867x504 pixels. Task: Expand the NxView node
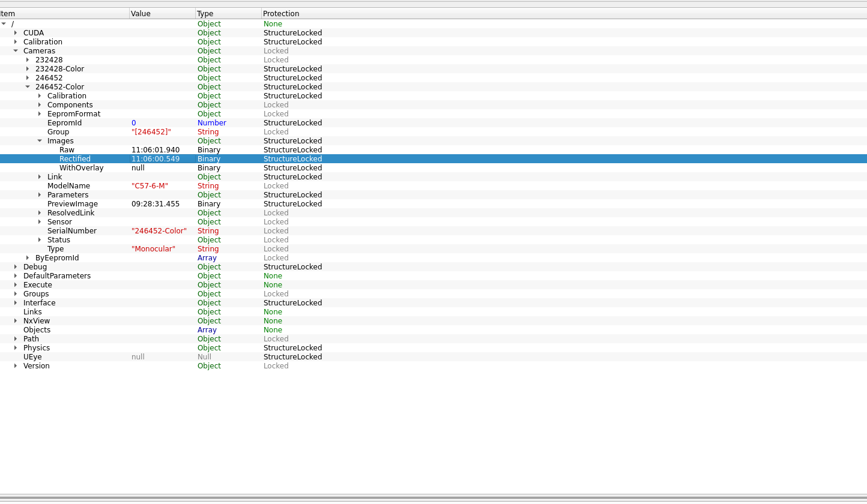(16, 321)
